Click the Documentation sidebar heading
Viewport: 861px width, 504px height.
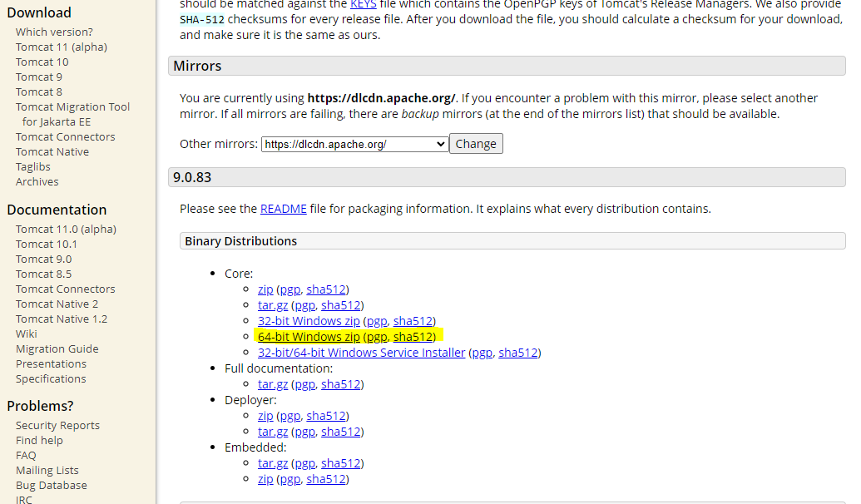(x=57, y=210)
